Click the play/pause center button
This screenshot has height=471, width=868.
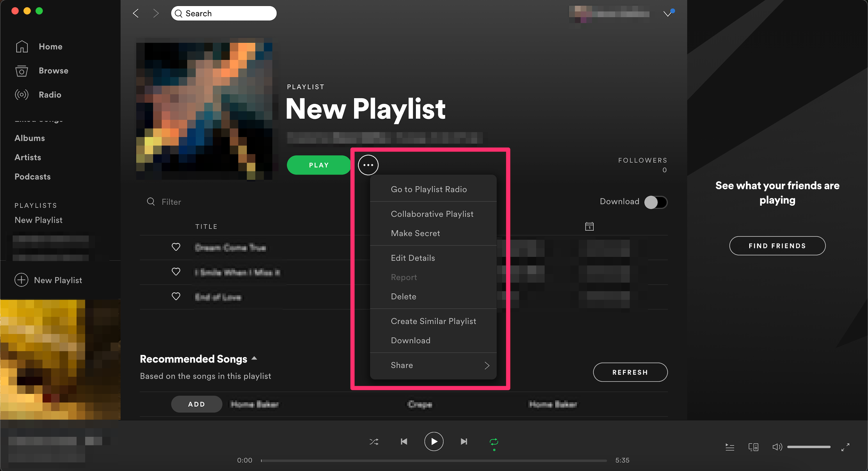tap(434, 442)
